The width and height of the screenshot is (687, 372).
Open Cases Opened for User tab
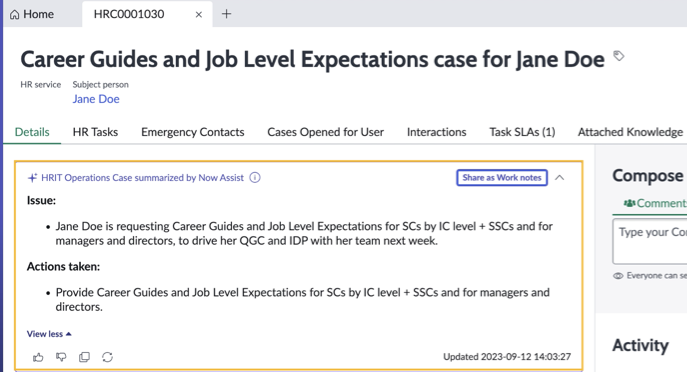pyautogui.click(x=325, y=132)
